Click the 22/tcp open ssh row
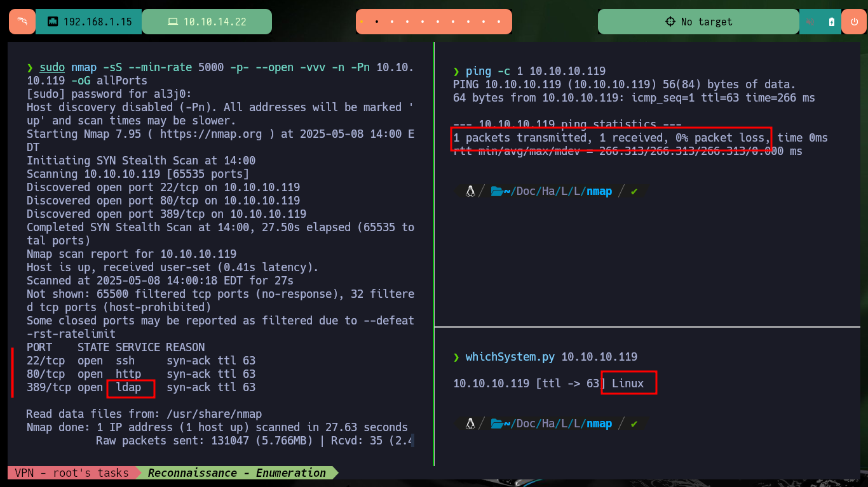This screenshot has width=868, height=487. click(x=141, y=361)
